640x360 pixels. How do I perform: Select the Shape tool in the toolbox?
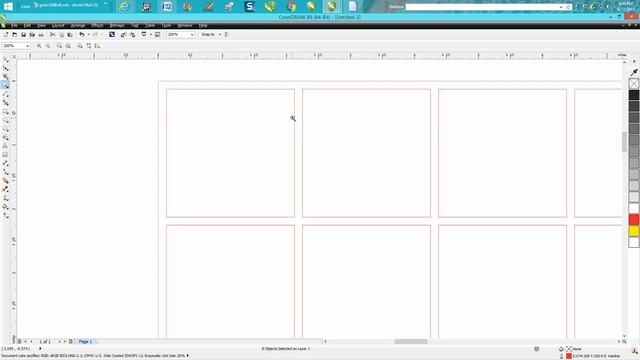(5, 68)
